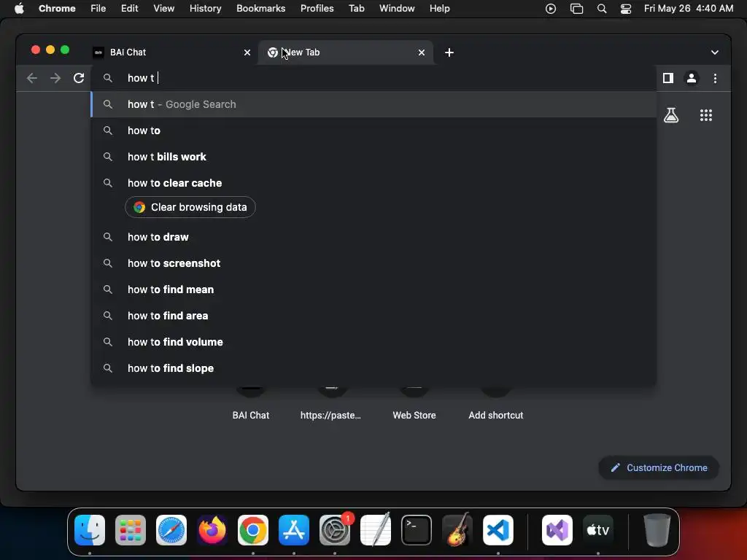Select 'how t - Google Search' suggestion

(373, 104)
